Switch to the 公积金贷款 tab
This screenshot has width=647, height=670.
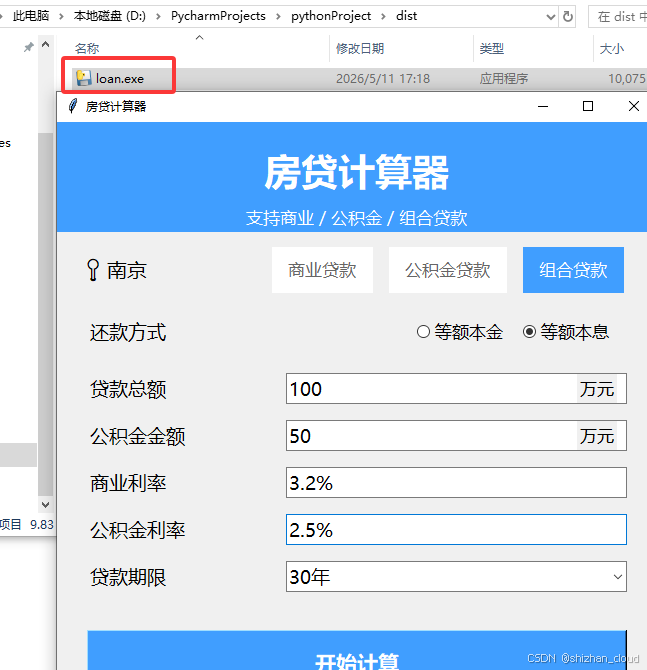[x=448, y=270]
